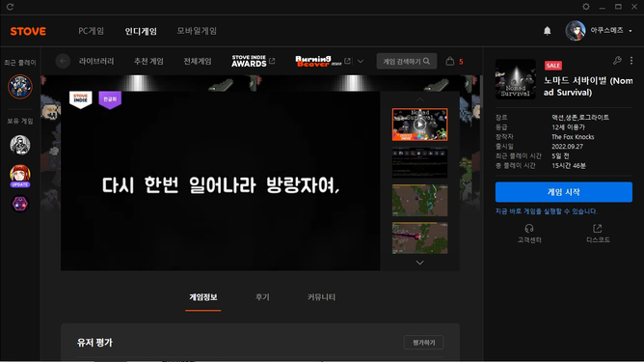Click the main game trailer video area
The width and height of the screenshot is (644, 362).
(220, 181)
